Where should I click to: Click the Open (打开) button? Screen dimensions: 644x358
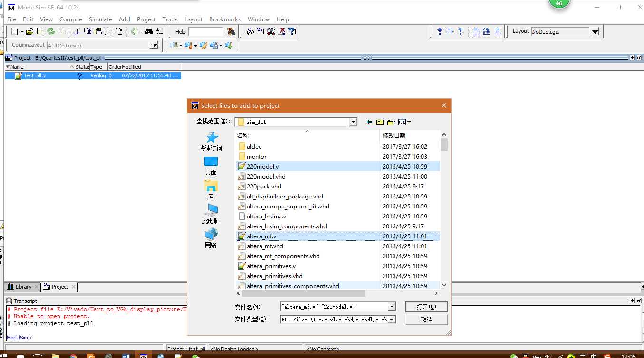click(x=426, y=307)
